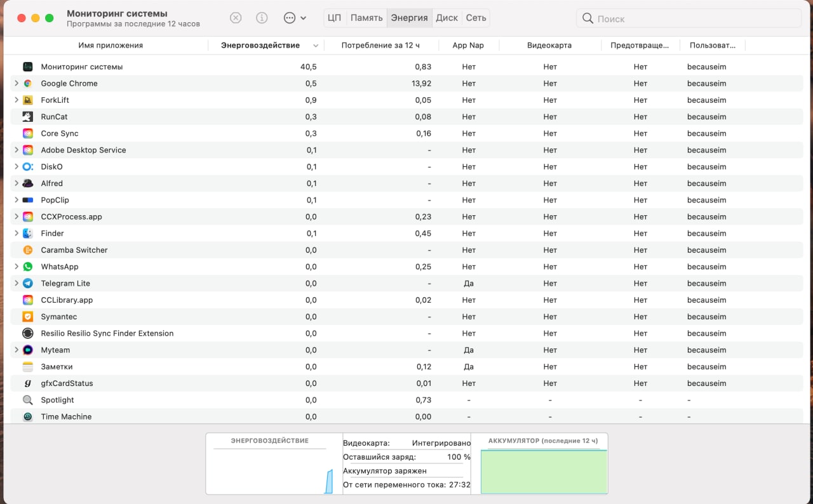Image resolution: width=813 pixels, height=504 pixels.
Task: Expand the Telegram Lite process row
Action: tap(17, 283)
